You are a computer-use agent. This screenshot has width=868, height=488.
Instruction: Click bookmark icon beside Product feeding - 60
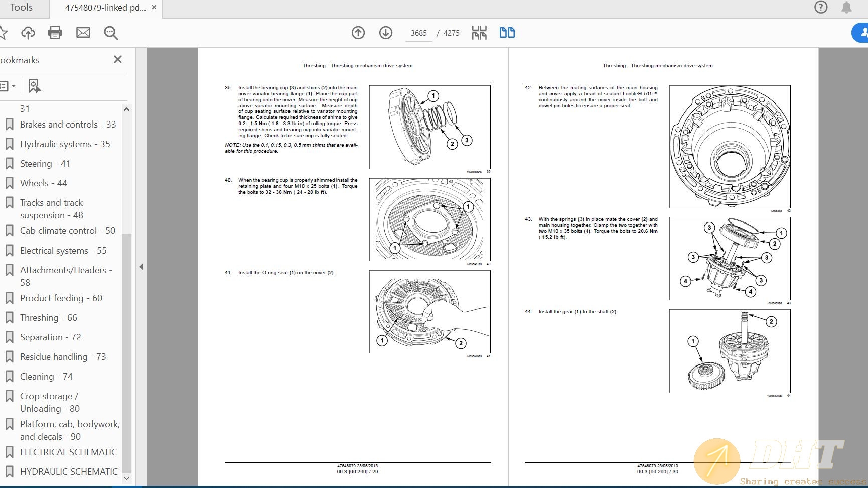coord(9,298)
